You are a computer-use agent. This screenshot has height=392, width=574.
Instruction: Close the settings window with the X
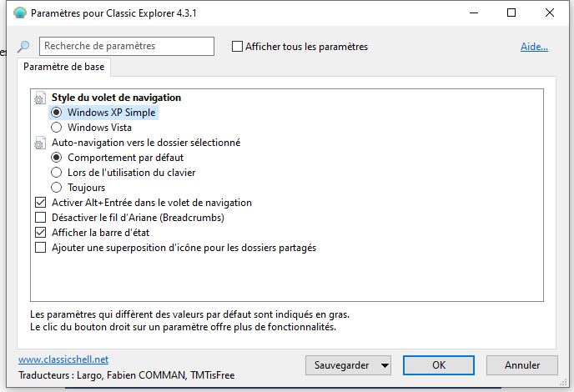(x=550, y=13)
